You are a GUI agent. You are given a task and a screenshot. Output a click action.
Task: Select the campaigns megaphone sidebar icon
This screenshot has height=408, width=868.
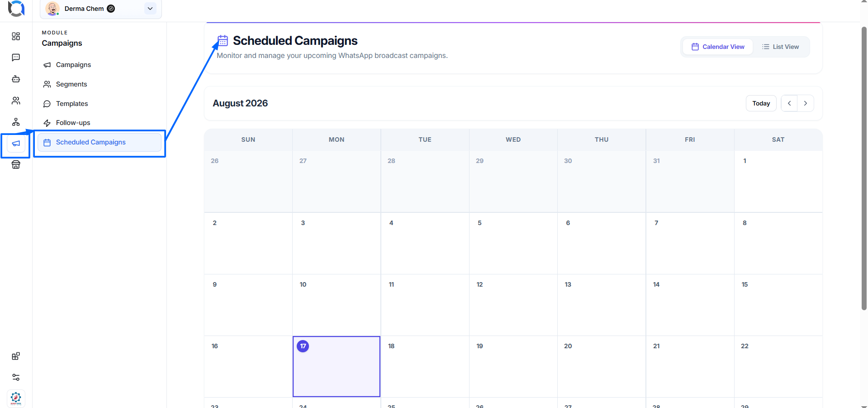tap(16, 144)
